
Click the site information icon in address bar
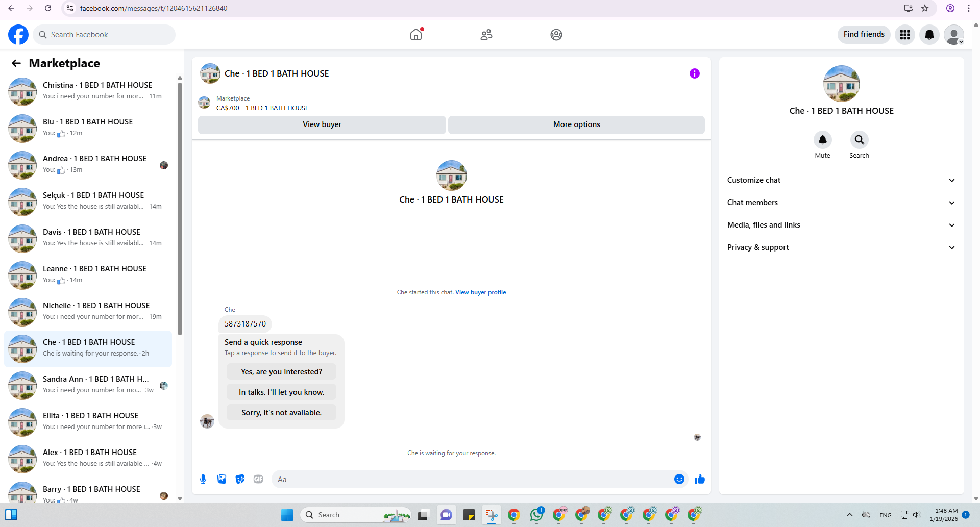click(x=70, y=8)
